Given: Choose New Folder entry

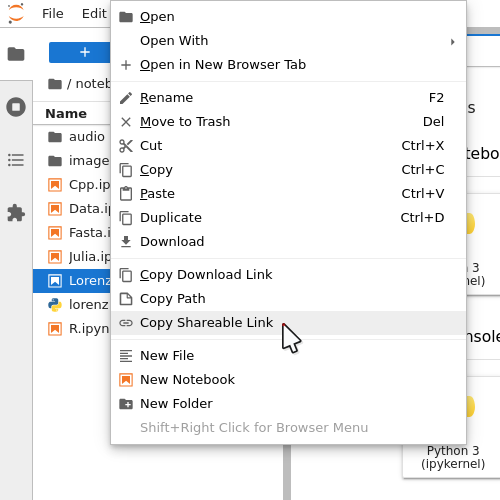Looking at the screenshot, I should [x=288, y=404].
